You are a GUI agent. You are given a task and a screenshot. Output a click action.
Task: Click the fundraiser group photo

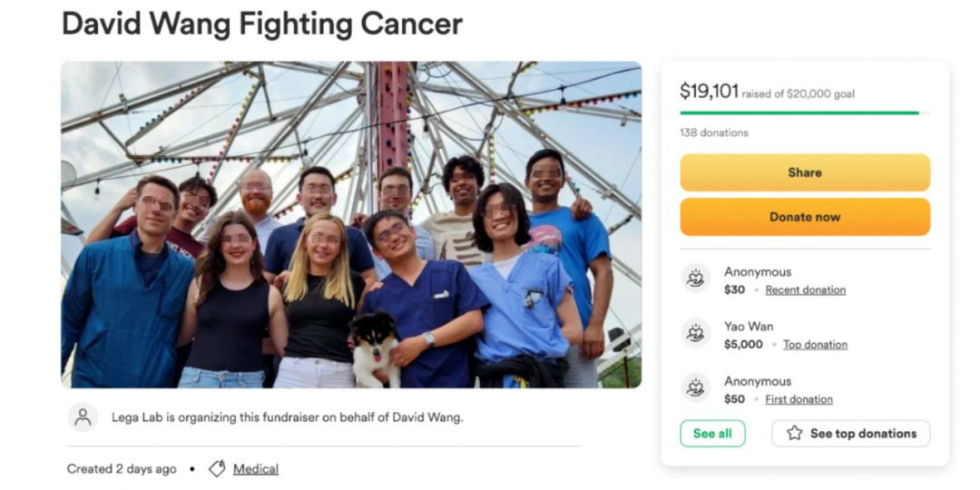(x=351, y=224)
